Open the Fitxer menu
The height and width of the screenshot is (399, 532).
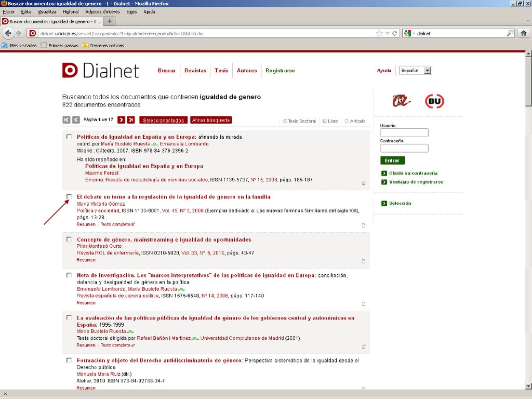tap(8, 11)
